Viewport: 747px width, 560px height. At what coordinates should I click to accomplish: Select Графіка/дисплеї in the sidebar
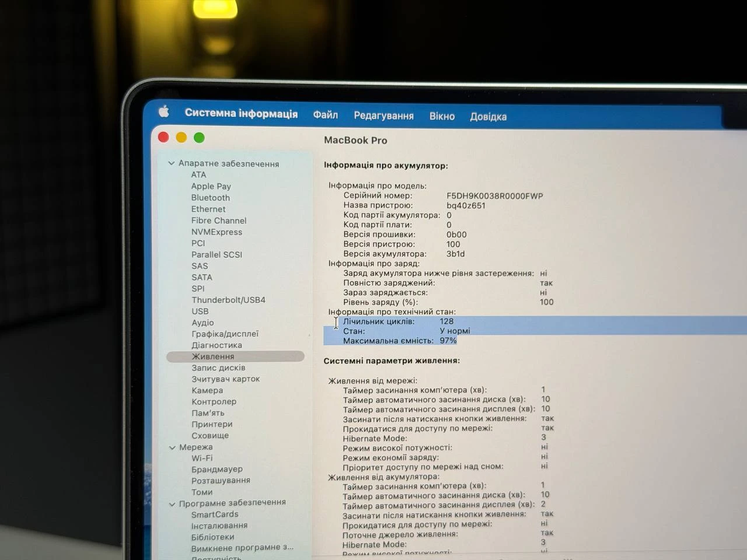225,334
